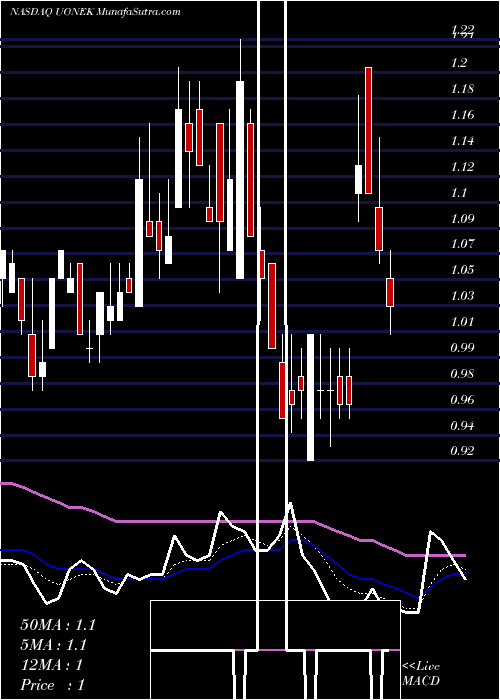Click the 0.98 price axis label
The width and height of the screenshot is (500, 700).
(x=462, y=373)
